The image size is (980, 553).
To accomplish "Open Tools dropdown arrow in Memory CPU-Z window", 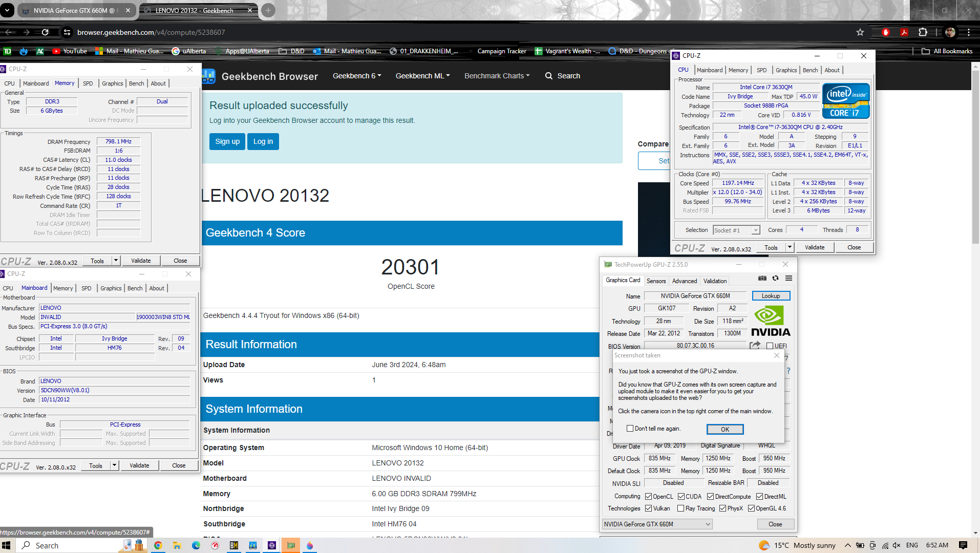I will tap(116, 261).
